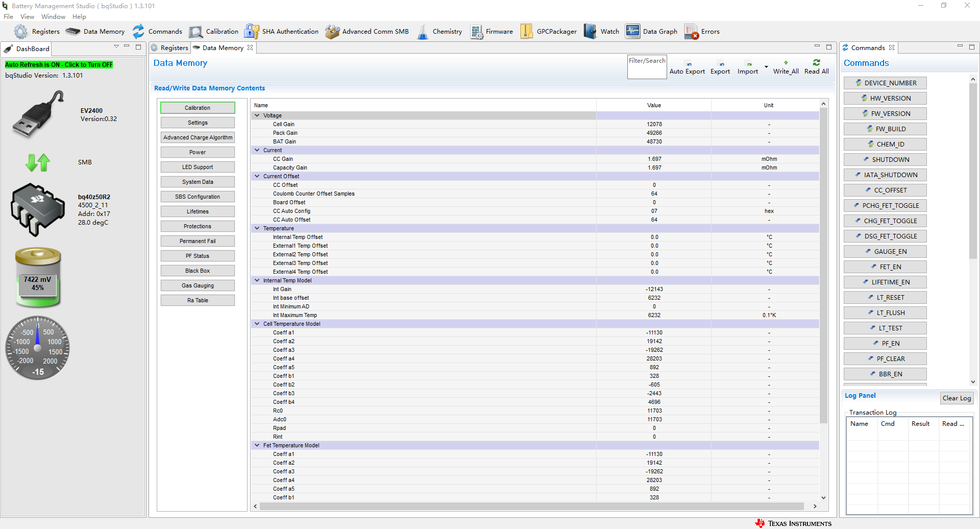Open the Data Graph view
Image resolution: width=980 pixels, height=529 pixels.
click(x=652, y=32)
